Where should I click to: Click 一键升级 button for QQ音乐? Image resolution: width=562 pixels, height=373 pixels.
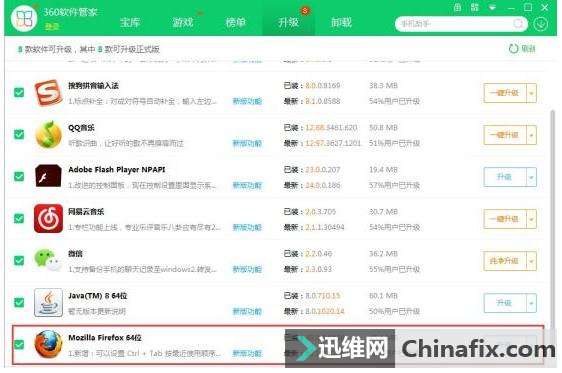point(505,135)
